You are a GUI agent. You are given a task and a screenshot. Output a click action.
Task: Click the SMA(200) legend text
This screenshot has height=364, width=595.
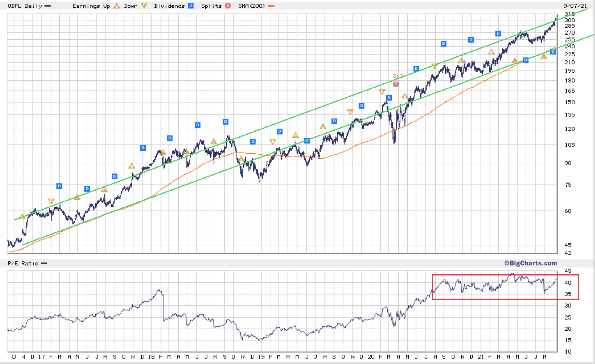coord(251,6)
